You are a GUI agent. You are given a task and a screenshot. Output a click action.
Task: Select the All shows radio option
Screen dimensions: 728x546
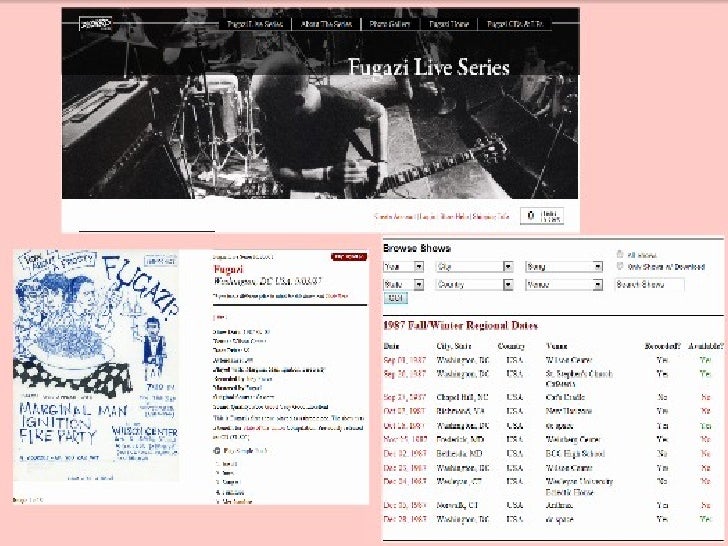pos(619,254)
